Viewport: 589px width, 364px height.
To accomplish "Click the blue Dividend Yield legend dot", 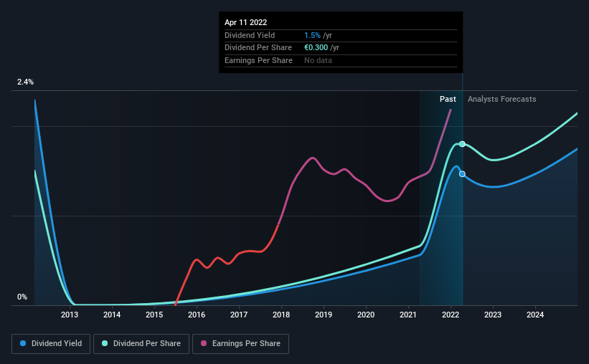I will pos(23,343).
